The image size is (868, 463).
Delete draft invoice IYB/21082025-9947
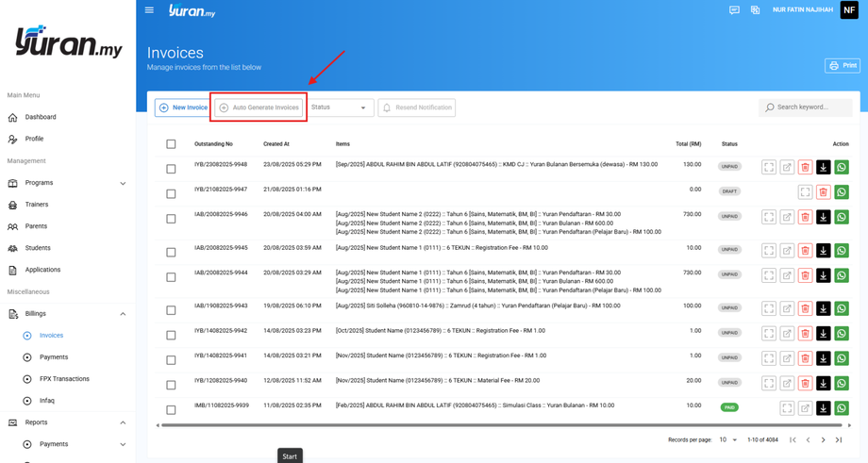pyautogui.click(x=823, y=192)
